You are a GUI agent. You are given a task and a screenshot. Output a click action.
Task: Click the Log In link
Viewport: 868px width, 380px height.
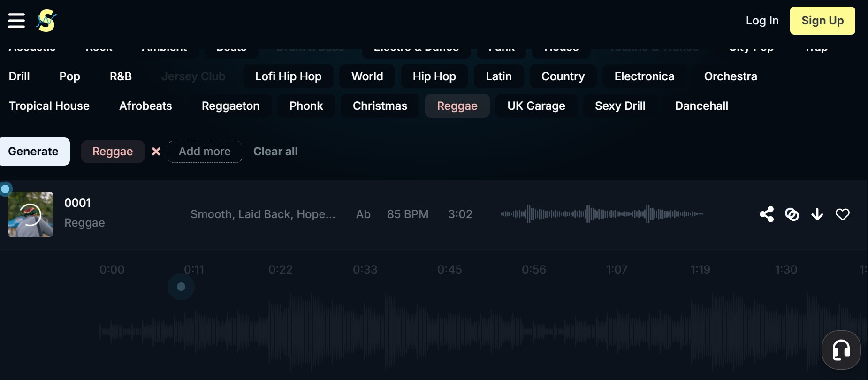pos(762,21)
